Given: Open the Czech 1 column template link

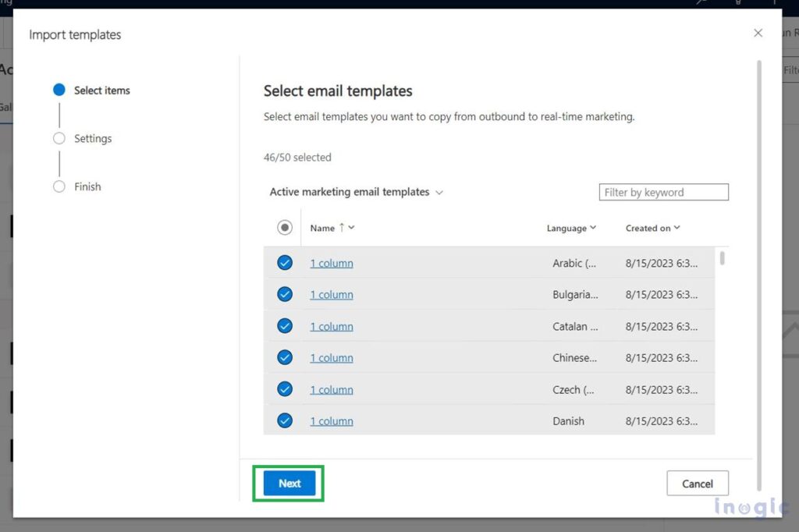Looking at the screenshot, I should pos(331,390).
